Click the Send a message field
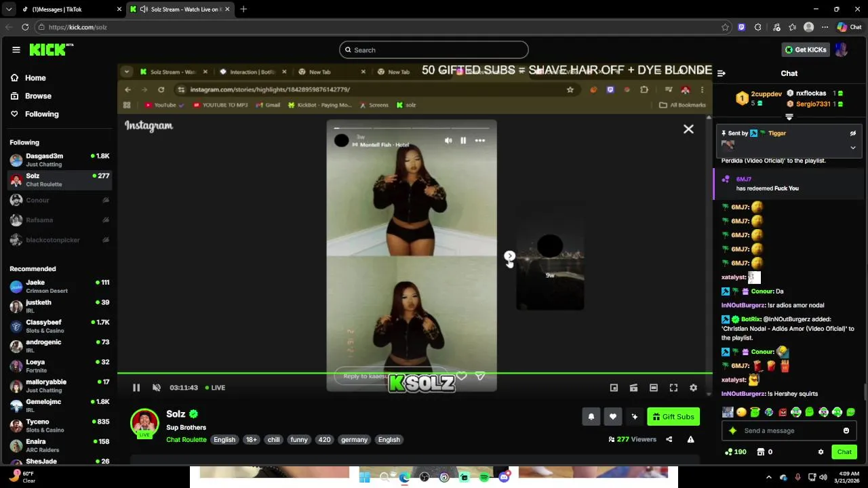Viewport: 868px width, 488px height. (789, 431)
